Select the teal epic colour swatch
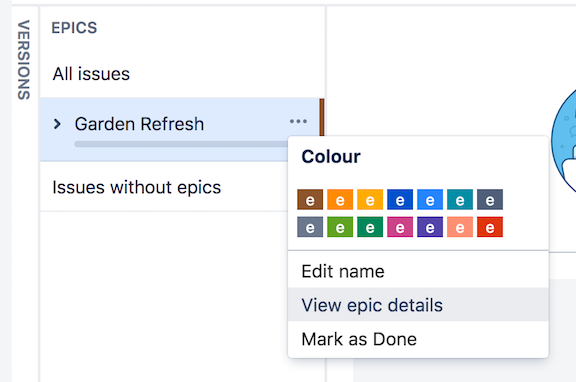 click(x=460, y=199)
